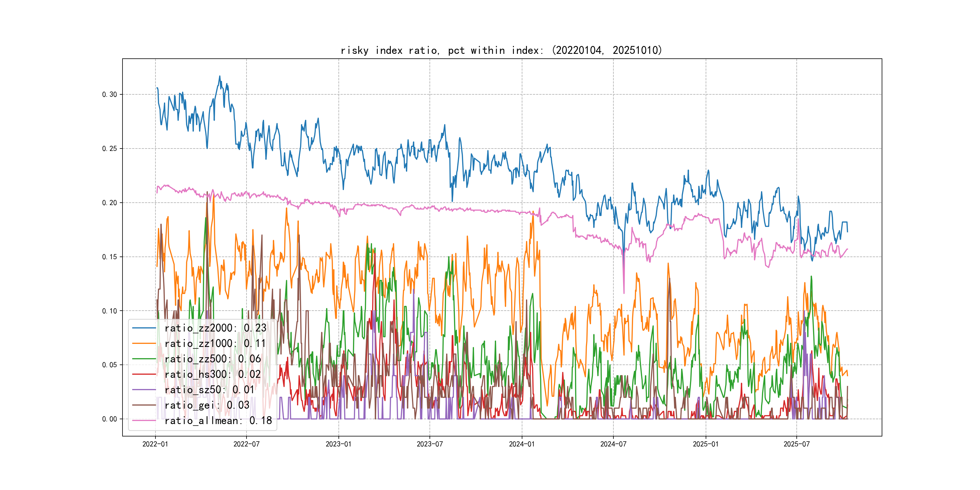Select the ratio_allmean legend label

[x=218, y=420]
